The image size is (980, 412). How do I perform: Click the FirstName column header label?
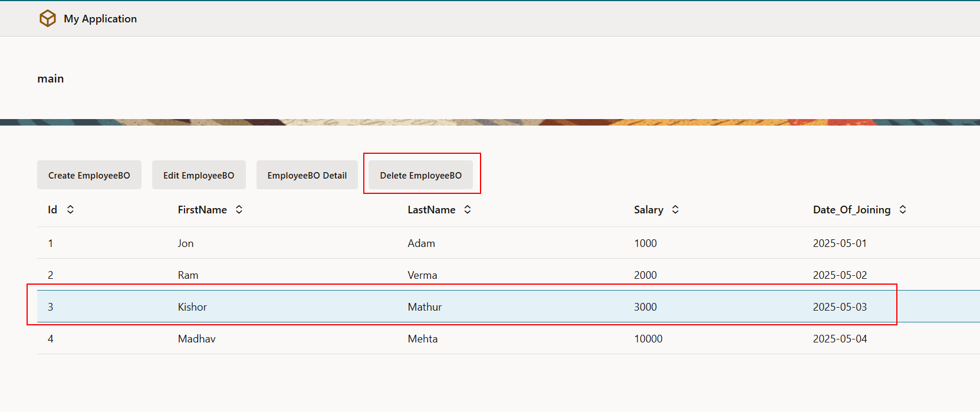pos(202,210)
